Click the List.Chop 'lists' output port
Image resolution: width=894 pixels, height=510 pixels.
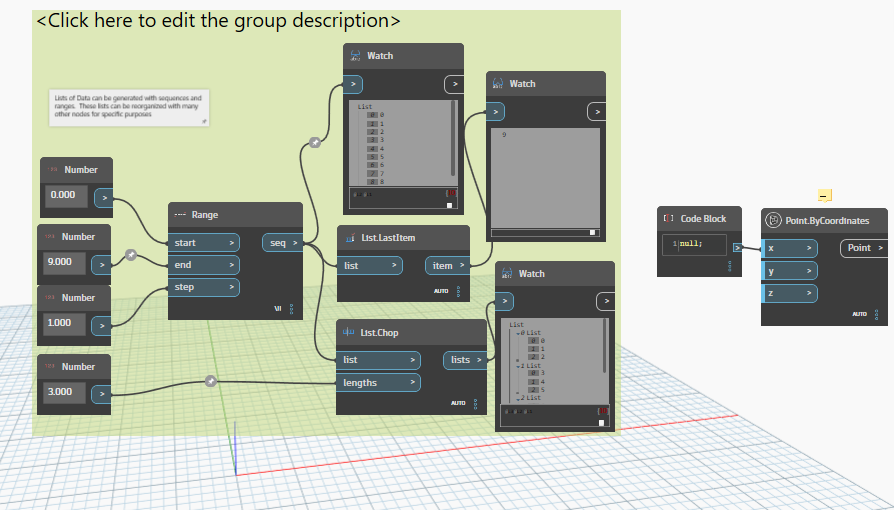point(465,359)
